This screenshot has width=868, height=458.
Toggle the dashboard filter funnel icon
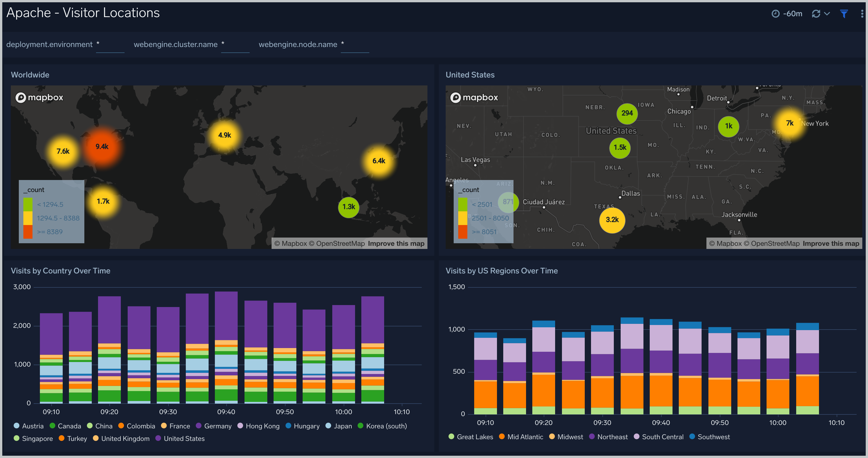pos(844,13)
